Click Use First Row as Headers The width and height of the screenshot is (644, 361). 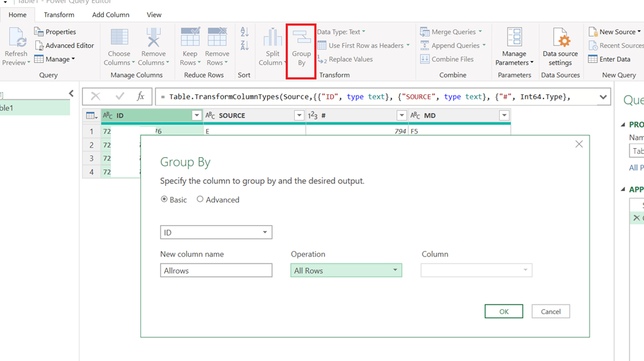pos(363,46)
